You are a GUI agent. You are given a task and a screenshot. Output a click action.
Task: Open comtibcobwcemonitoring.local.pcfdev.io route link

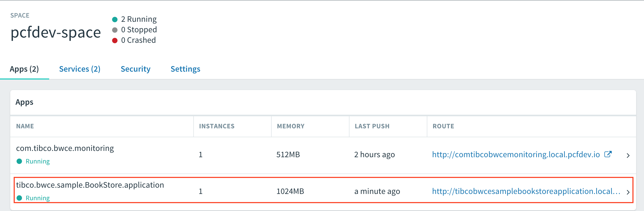tap(516, 154)
